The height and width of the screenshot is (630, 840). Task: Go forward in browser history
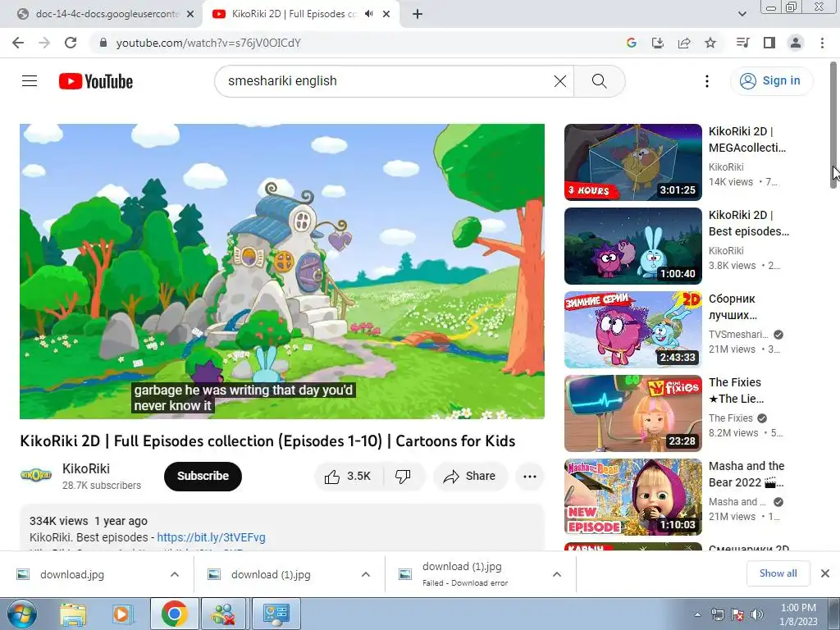click(44, 43)
